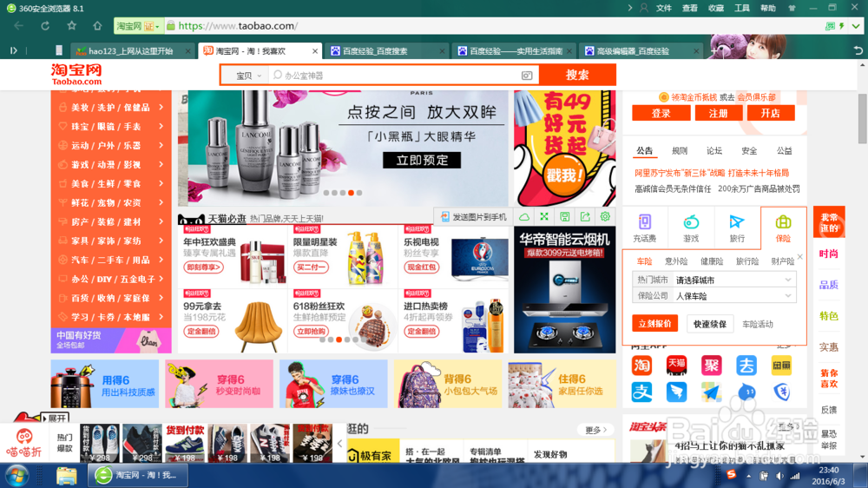
Task: Click the search input field
Action: tap(395, 76)
